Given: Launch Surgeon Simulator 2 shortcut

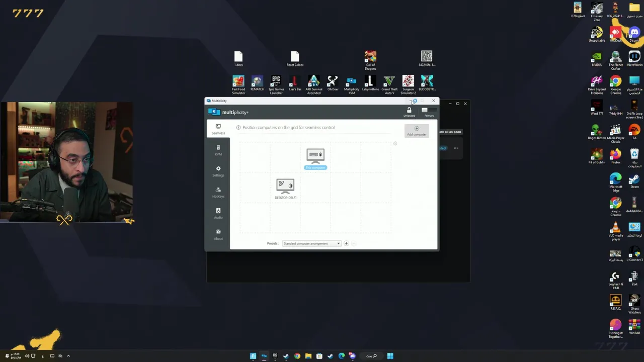Looking at the screenshot, I should click(x=408, y=84).
